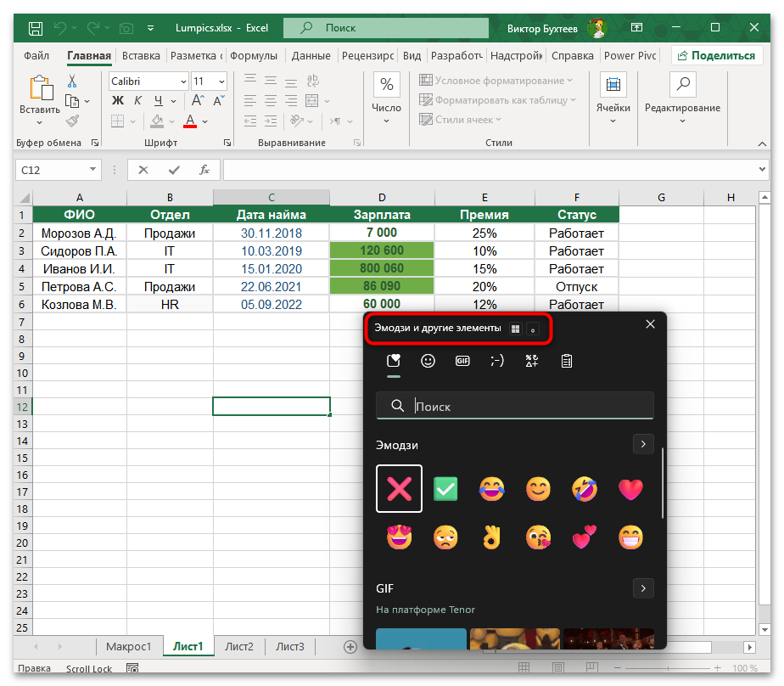Expand the GIF section arrow
The width and height of the screenshot is (784, 686).
tap(643, 588)
